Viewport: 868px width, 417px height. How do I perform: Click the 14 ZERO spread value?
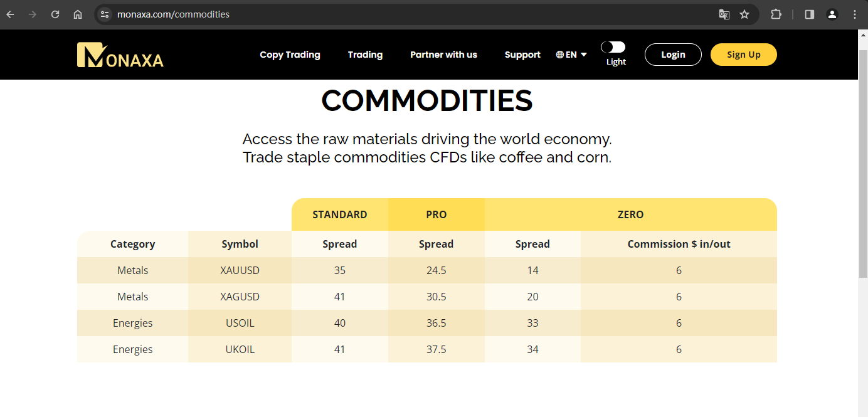pos(532,270)
